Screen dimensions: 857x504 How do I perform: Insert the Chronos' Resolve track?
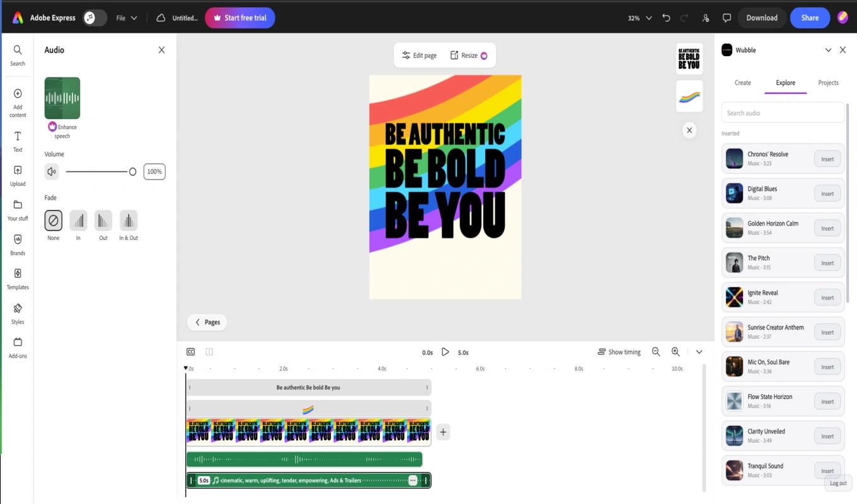(827, 159)
